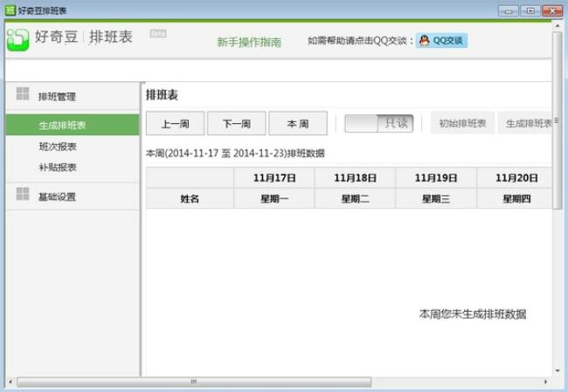Screen dimensions: 568x392
Task: Maximize the application window
Action: tap(530, 10)
